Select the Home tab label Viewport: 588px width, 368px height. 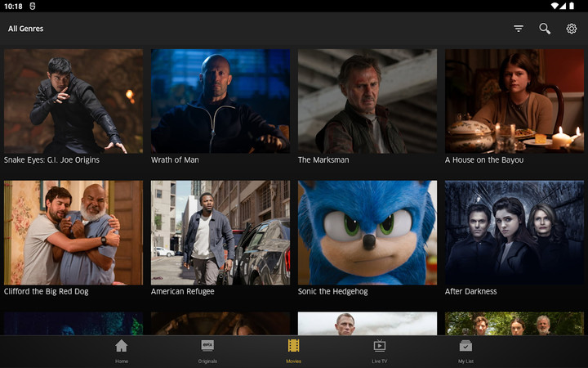click(x=121, y=361)
